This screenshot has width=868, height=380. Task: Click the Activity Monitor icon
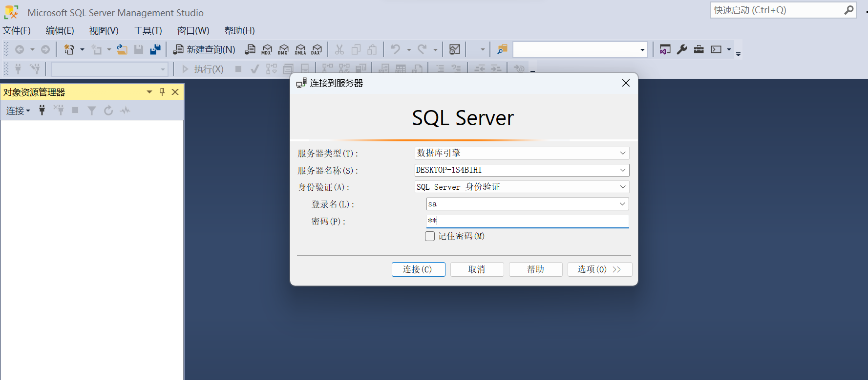[455, 49]
